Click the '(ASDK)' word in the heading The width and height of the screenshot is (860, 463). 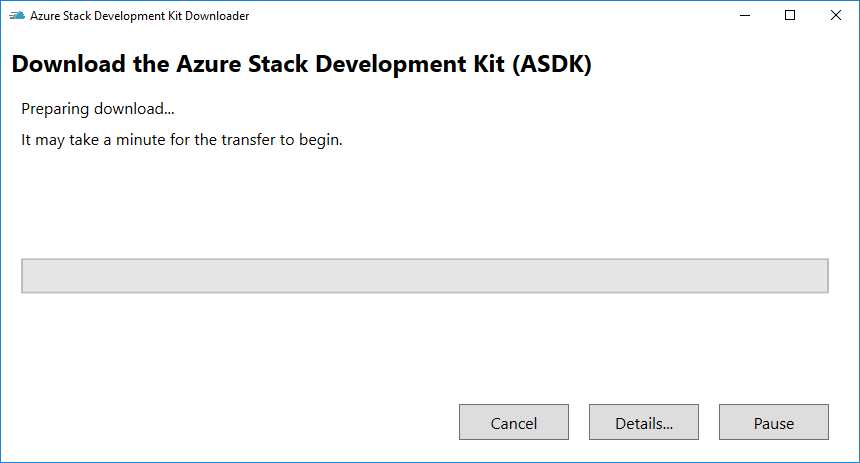click(552, 64)
